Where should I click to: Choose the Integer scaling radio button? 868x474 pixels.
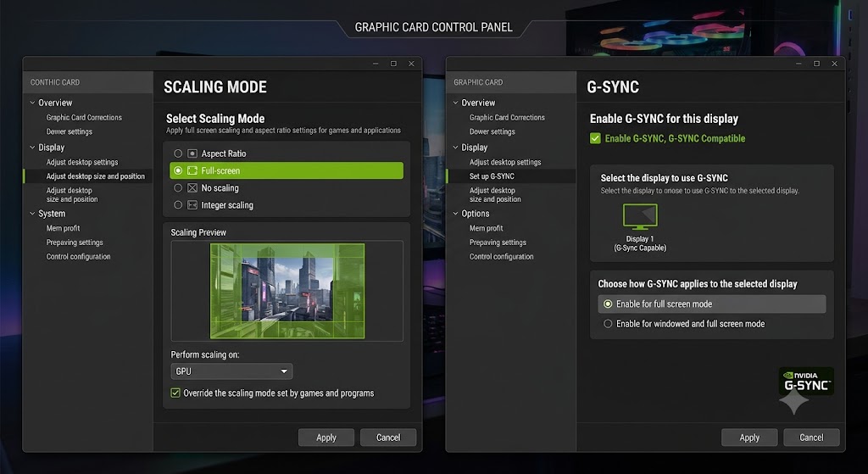178,205
